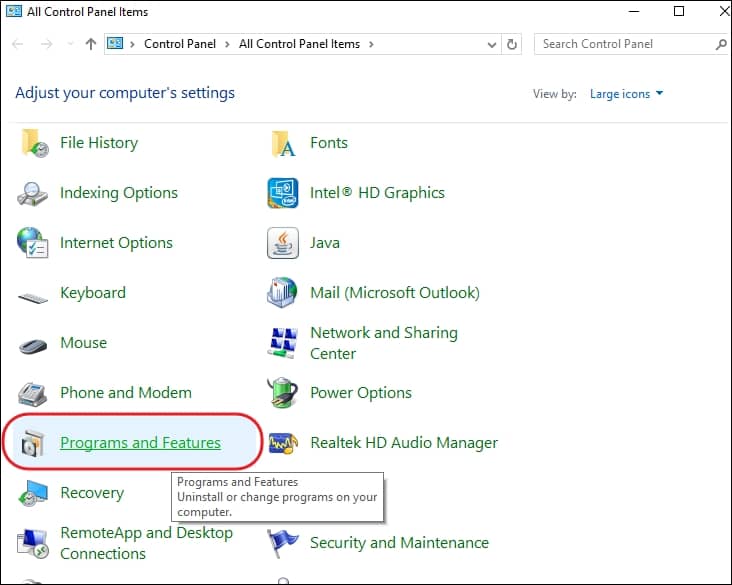Click the Mail (Microsoft Outlook) icon
Image resolution: width=732 pixels, height=585 pixels.
(282, 293)
